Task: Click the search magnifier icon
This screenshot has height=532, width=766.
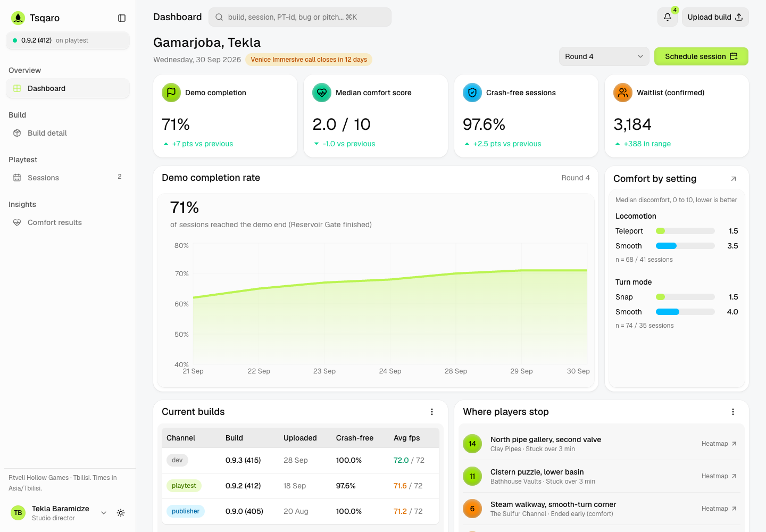Action: (219, 17)
